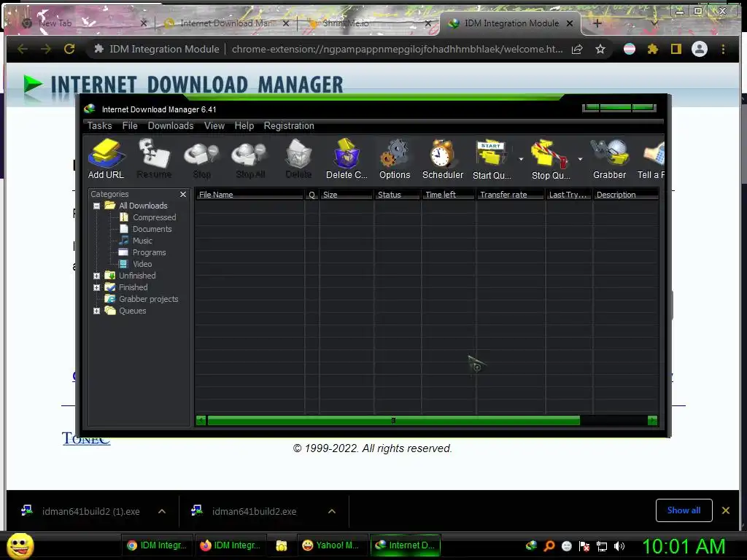Click the address bar URL field
Screen dimensions: 747x560
pos(397,49)
